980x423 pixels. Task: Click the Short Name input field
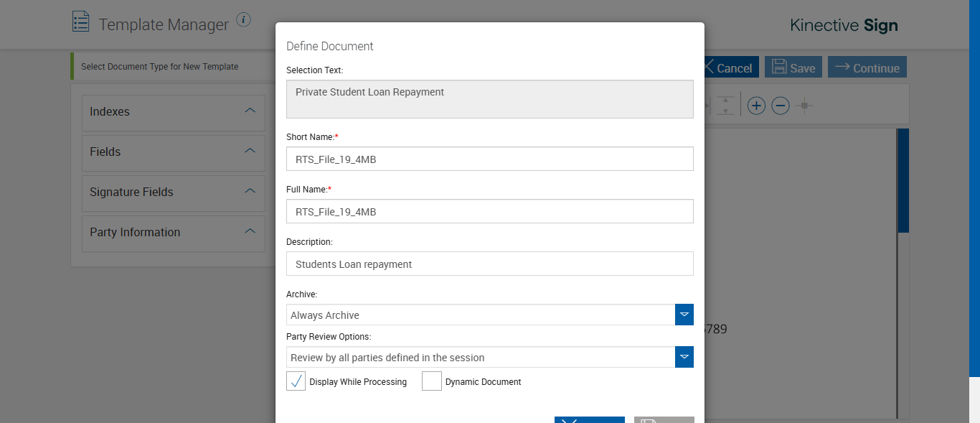(490, 159)
